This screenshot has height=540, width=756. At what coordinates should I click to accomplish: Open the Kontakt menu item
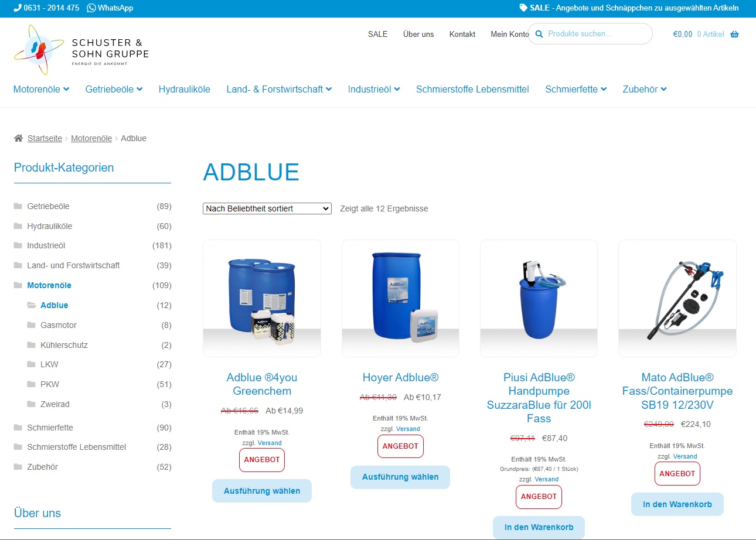pos(462,34)
